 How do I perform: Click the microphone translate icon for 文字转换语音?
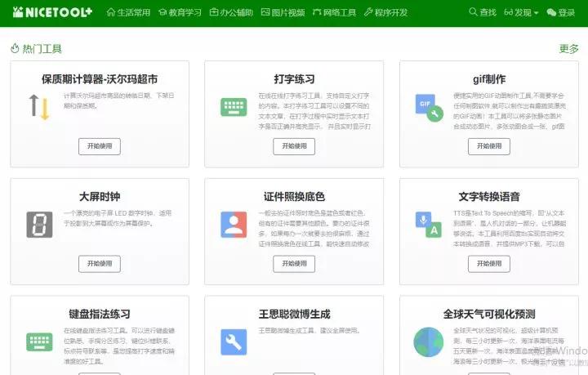coord(429,225)
